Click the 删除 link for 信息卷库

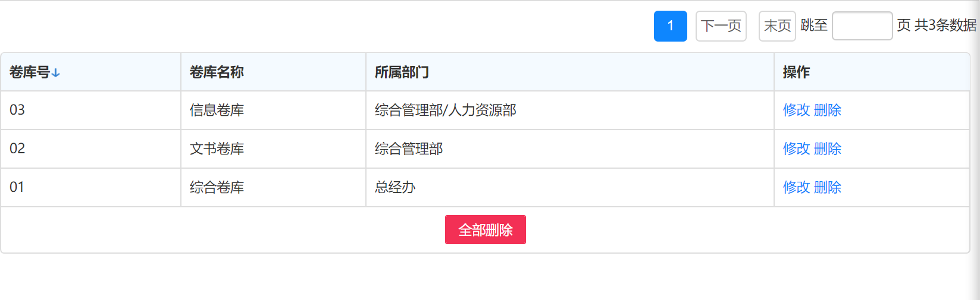(827, 110)
